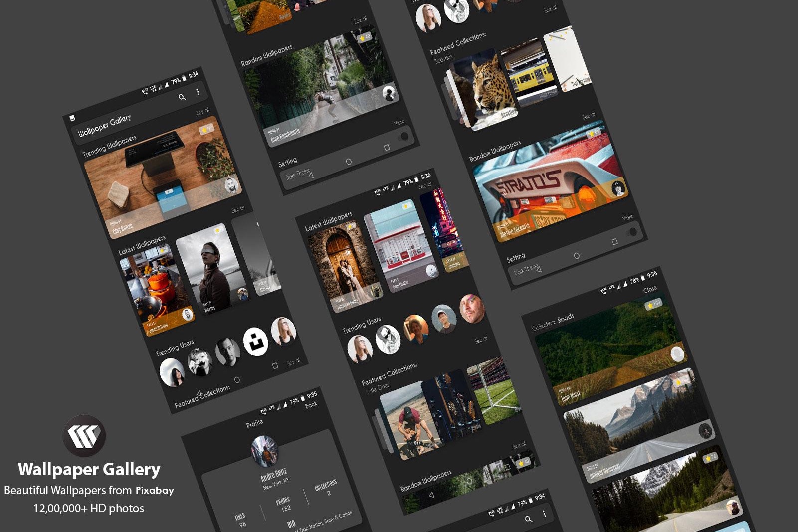
Task: Open Alessio Zaccaria avatar on Stratos car wallpaper
Action: point(618,189)
